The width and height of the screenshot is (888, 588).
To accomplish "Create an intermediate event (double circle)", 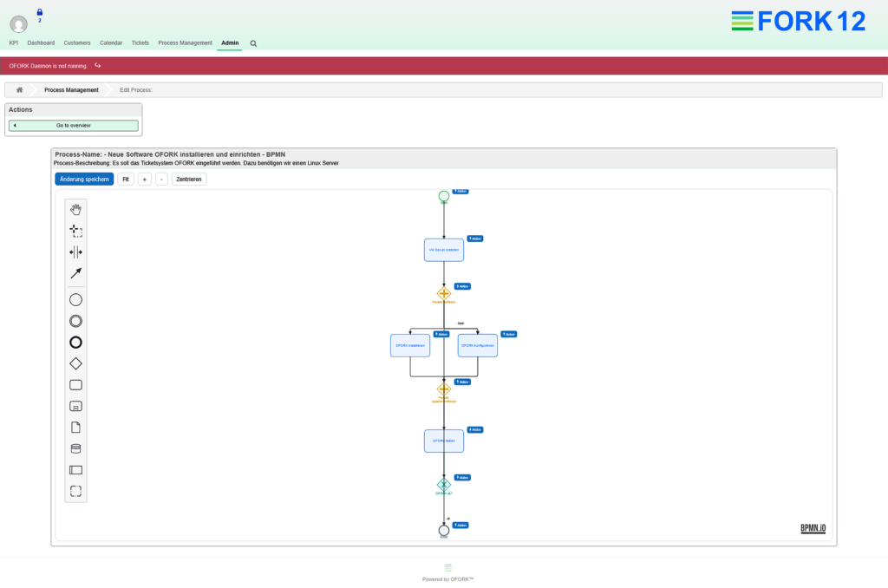I will [x=75, y=321].
